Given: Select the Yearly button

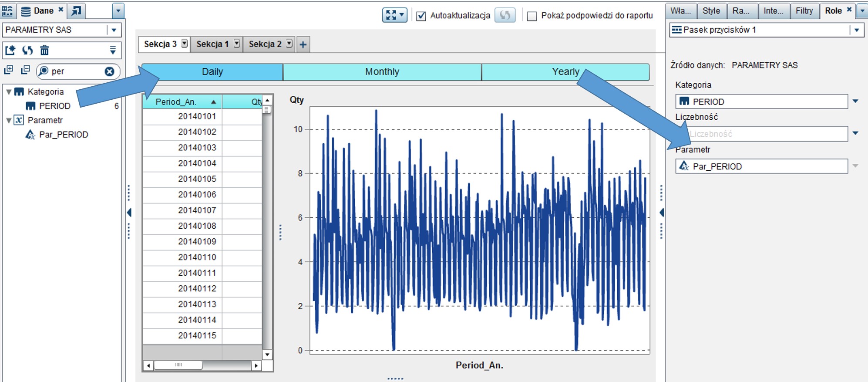Looking at the screenshot, I should (565, 72).
